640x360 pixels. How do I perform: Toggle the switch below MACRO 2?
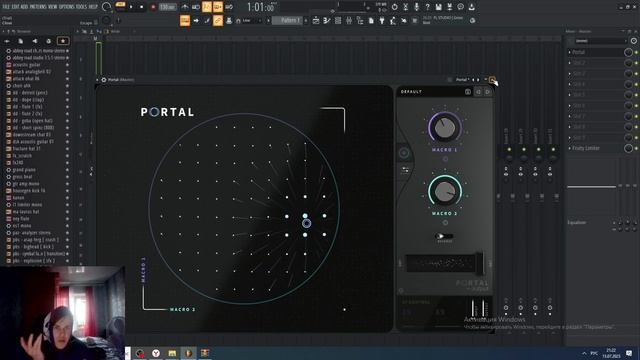pos(444,236)
